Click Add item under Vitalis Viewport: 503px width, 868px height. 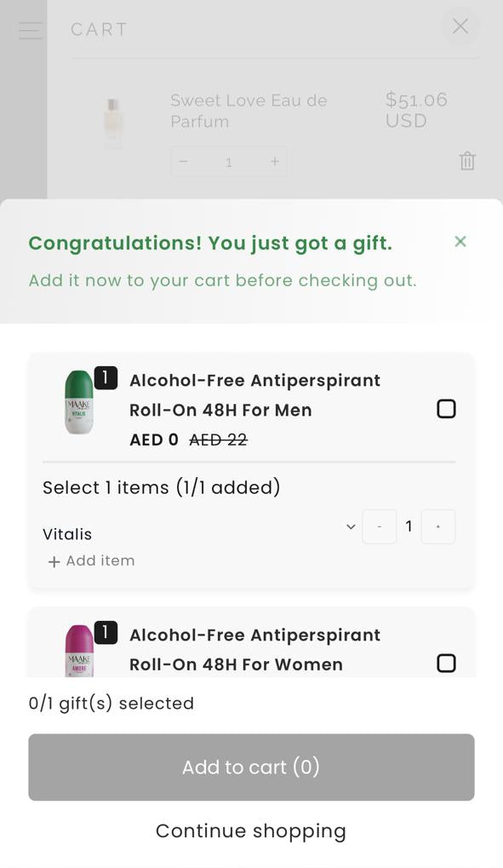click(90, 560)
